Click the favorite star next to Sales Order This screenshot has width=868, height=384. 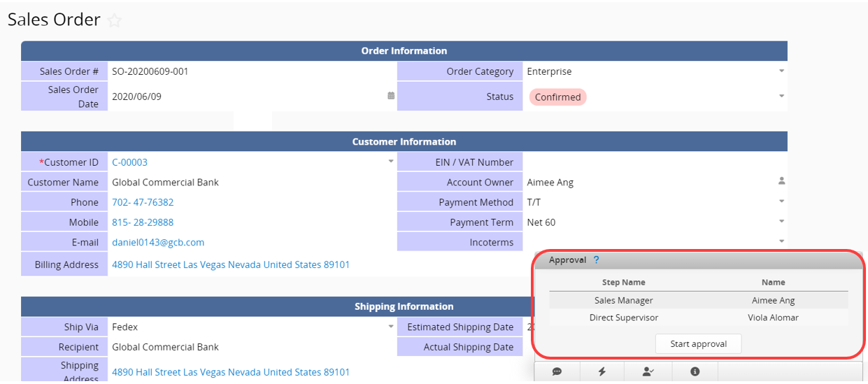coord(115,21)
